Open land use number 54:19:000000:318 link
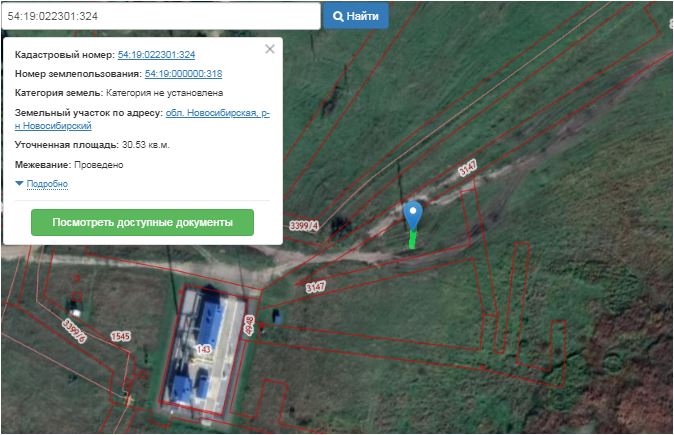This screenshot has width=674, height=435. tap(183, 74)
